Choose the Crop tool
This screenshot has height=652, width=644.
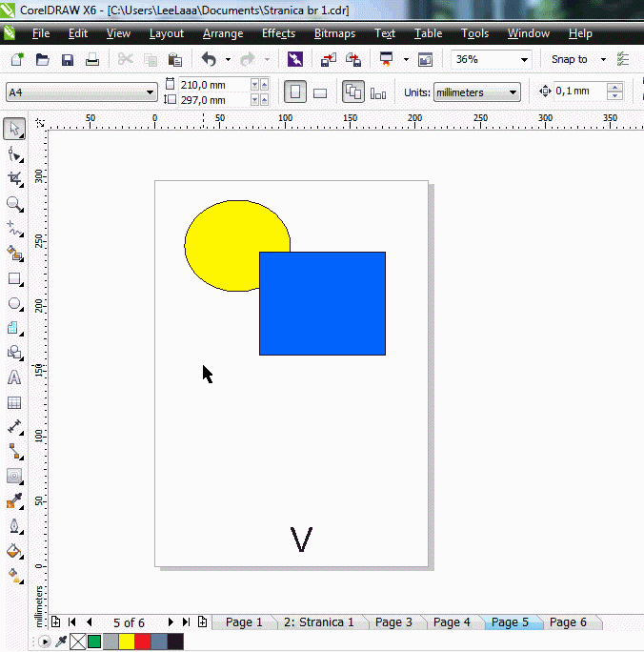[14, 178]
